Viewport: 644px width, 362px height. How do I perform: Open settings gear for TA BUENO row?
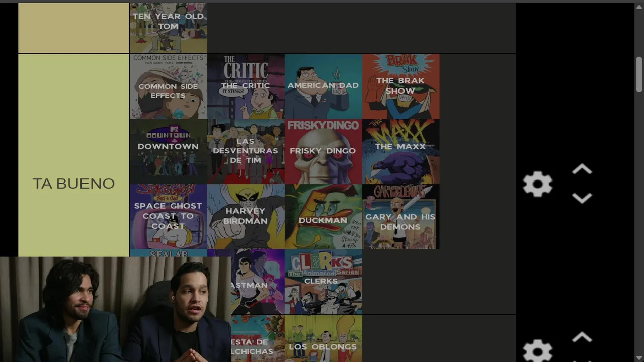point(537,184)
